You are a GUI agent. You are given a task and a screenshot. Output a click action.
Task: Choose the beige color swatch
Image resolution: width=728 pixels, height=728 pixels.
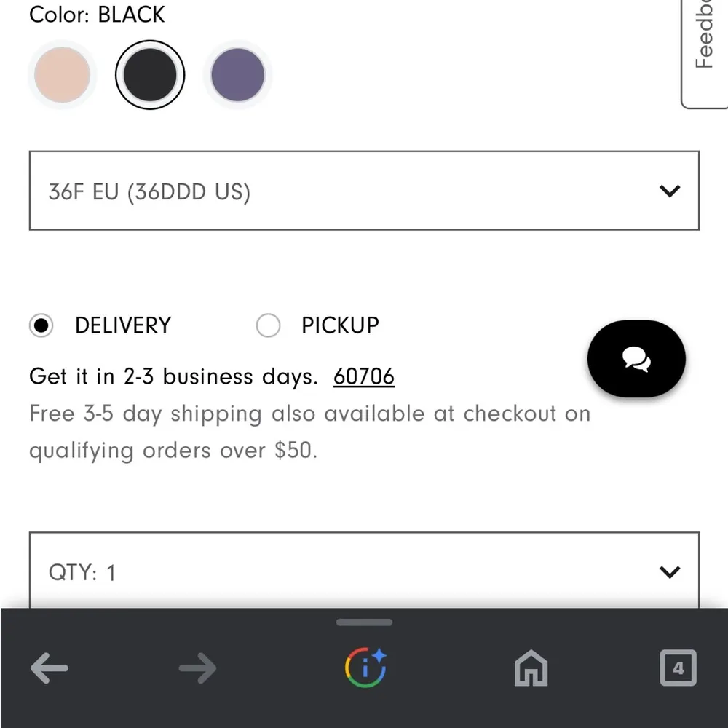63,74
